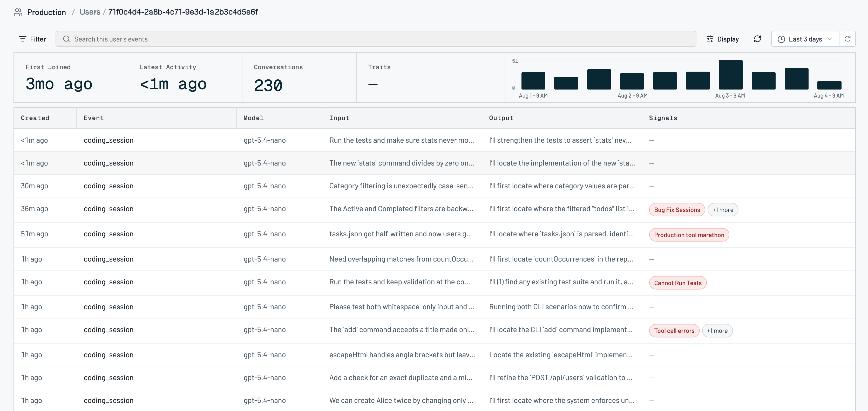The height and width of the screenshot is (411, 868).
Task: Focus the Search this user's events field
Action: coord(376,39)
